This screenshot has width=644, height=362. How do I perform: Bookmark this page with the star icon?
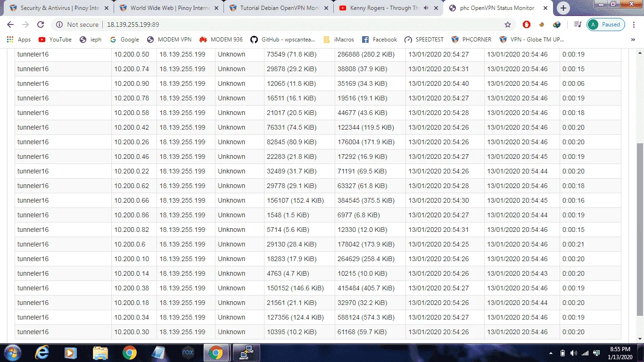(508, 25)
